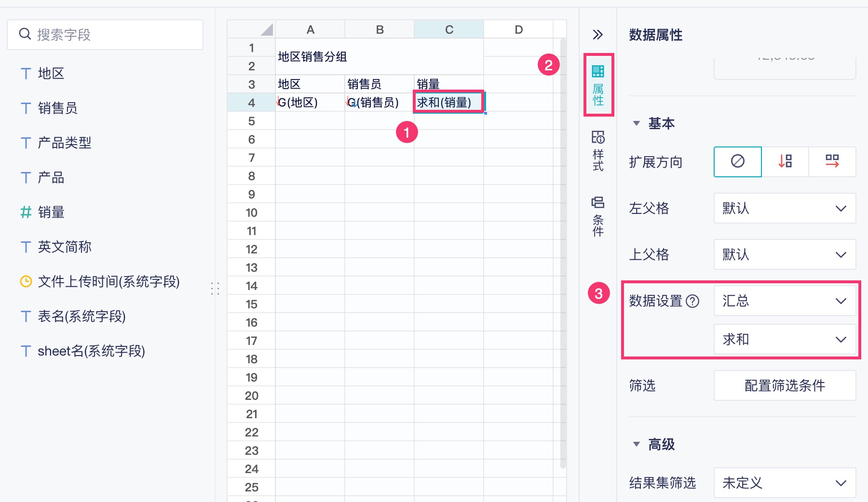Click the text-type icon beside 英文简称
Image resolution: width=868 pixels, height=502 pixels.
click(26, 247)
